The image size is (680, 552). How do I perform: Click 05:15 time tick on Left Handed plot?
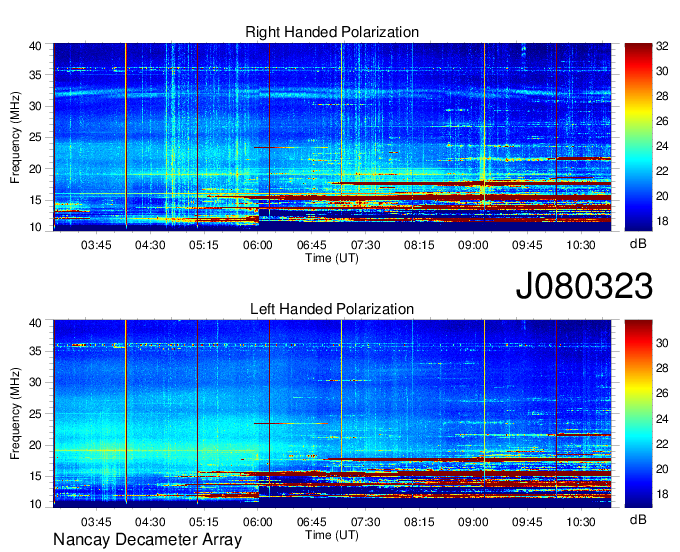[x=204, y=522]
